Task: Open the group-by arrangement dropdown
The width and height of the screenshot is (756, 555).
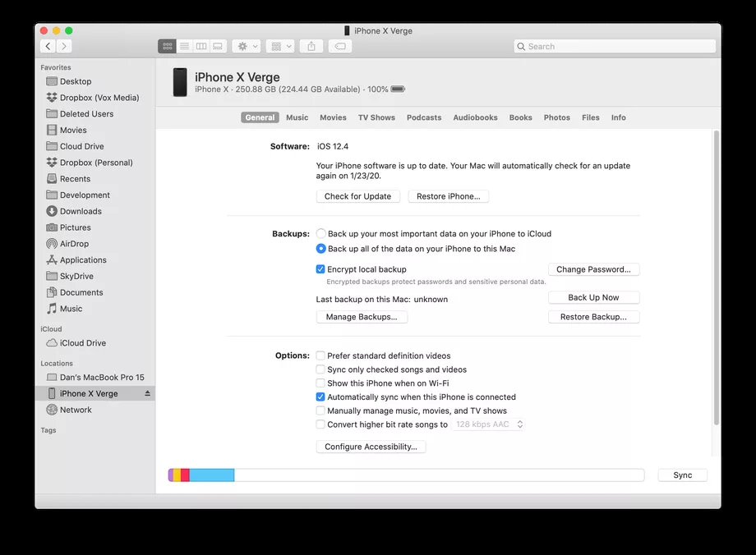Action: tap(280, 46)
